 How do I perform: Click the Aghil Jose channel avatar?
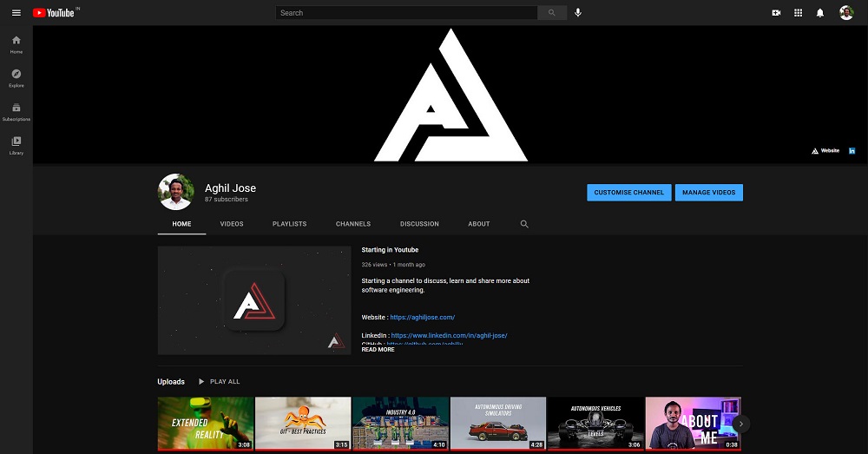(x=175, y=192)
